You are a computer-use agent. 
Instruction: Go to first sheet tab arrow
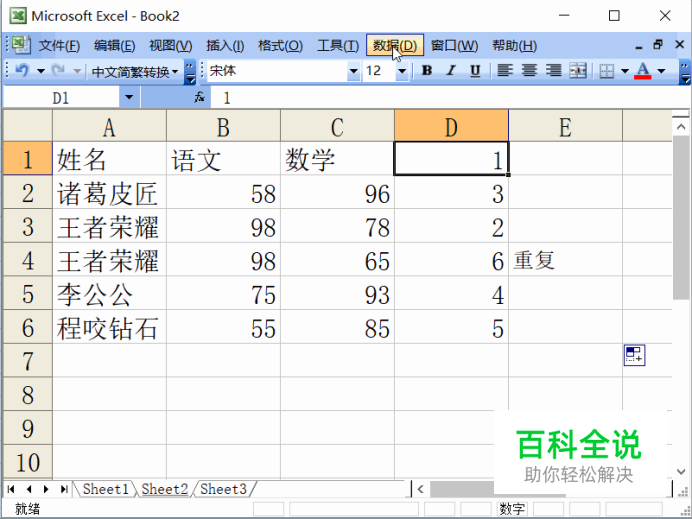point(11,489)
